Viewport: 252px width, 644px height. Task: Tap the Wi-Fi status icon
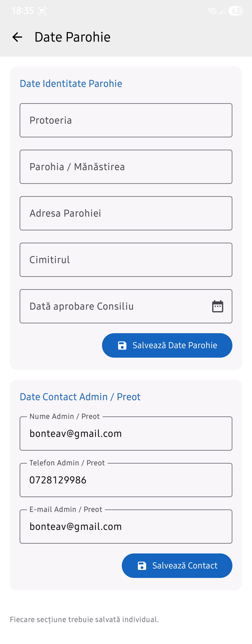(211, 10)
